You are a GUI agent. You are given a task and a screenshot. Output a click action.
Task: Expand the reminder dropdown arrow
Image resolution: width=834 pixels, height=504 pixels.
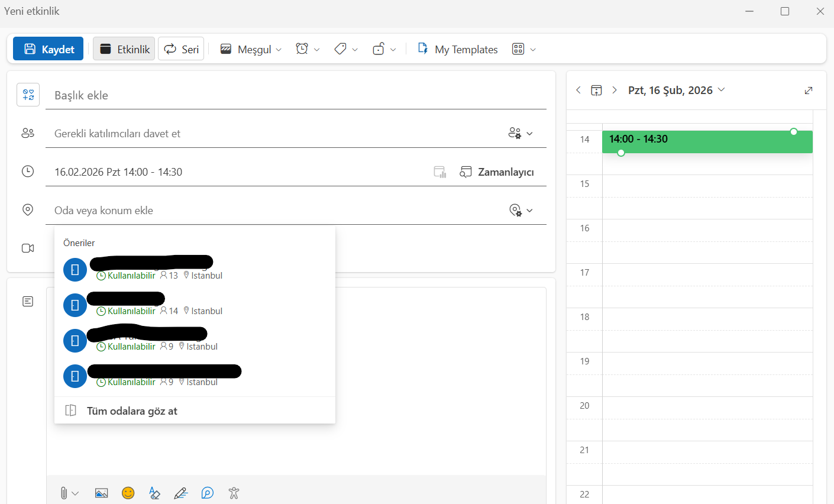(x=317, y=50)
